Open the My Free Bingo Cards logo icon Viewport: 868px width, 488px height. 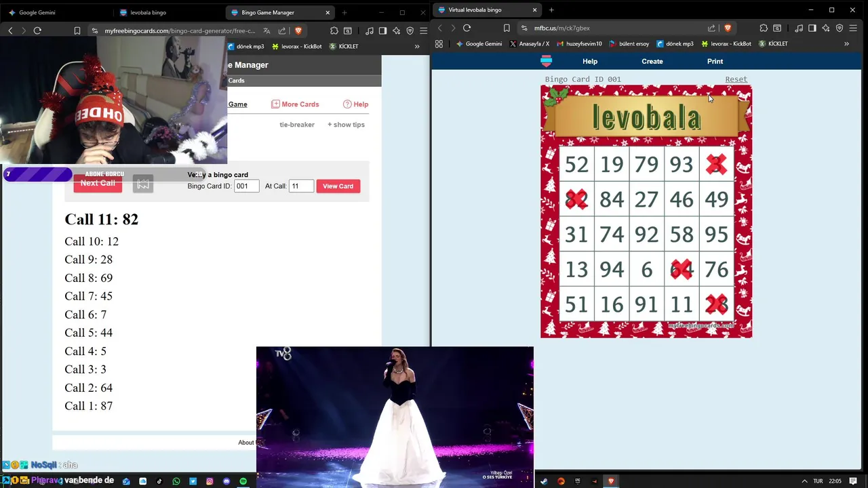tap(546, 61)
